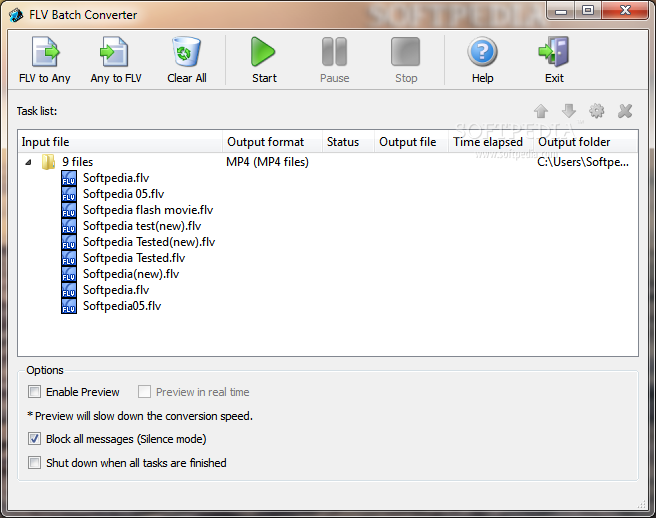The height and width of the screenshot is (518, 656).
Task: Move task up with up arrow icon
Action: click(x=541, y=111)
